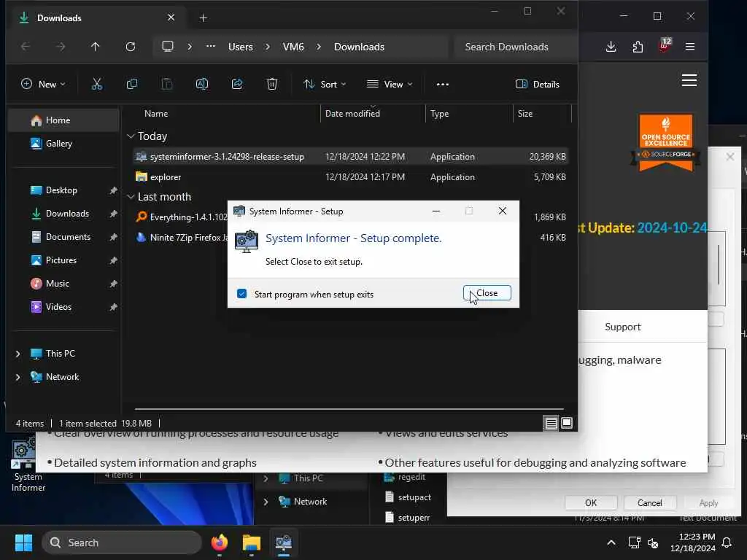Open the website hamburger menu
Image resolution: width=747 pixels, height=560 pixels.
coord(689,80)
